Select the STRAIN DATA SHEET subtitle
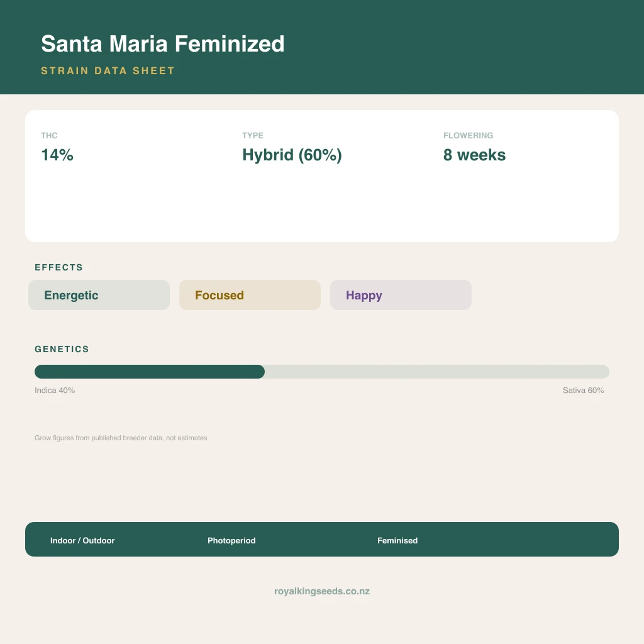This screenshot has height=644, width=644. [x=108, y=70]
